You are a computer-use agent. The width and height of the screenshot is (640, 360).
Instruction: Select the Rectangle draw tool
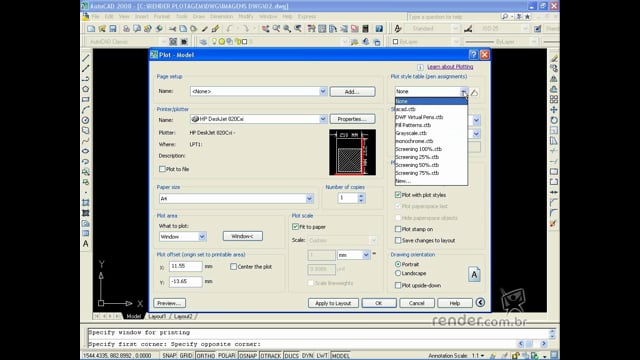tap(86, 100)
